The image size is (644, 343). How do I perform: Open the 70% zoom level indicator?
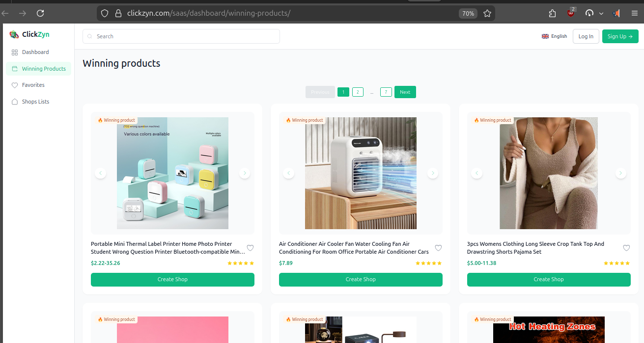pyautogui.click(x=468, y=13)
